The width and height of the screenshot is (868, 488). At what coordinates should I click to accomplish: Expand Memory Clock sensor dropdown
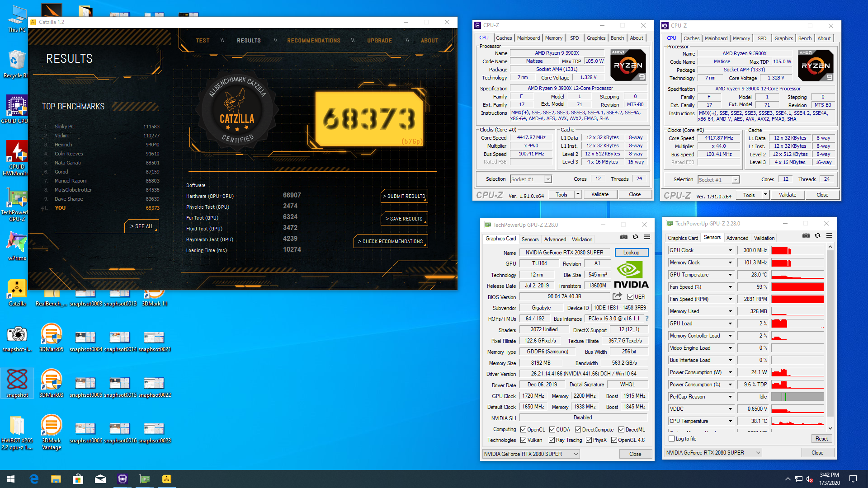coord(730,263)
